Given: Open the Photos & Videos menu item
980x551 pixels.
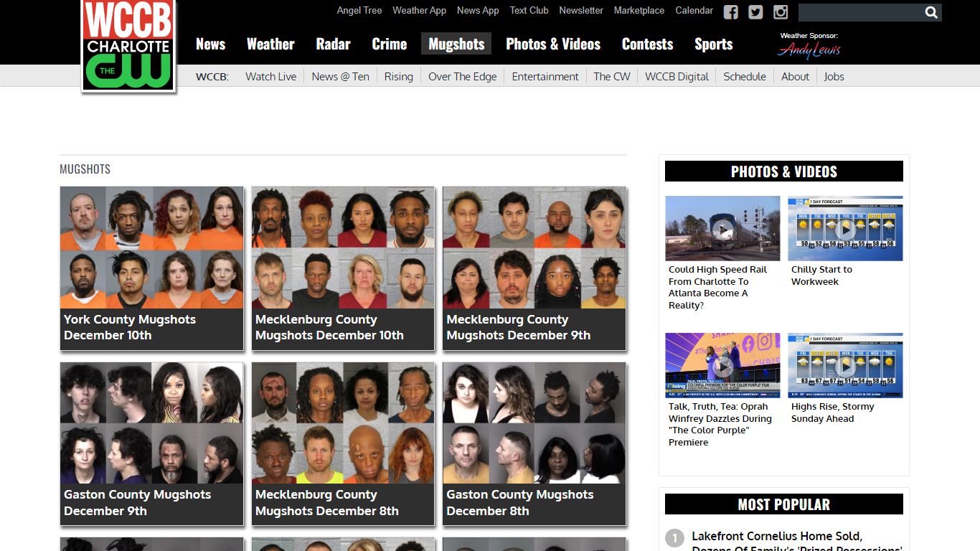Looking at the screenshot, I should (x=553, y=44).
